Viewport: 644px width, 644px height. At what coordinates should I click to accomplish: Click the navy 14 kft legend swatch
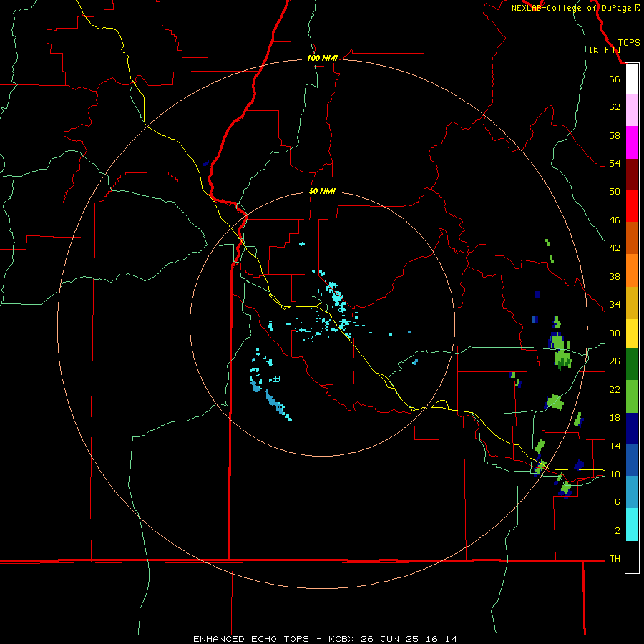[632, 429]
